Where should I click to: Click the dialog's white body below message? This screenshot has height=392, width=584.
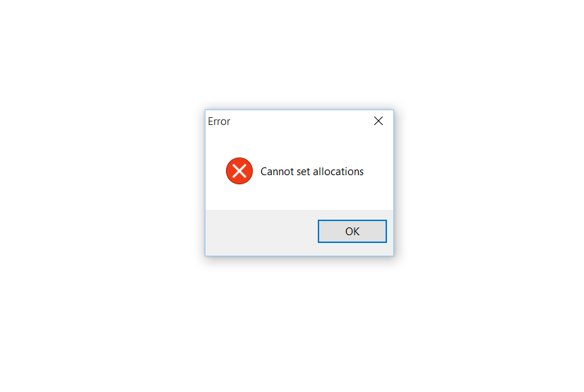point(299,198)
